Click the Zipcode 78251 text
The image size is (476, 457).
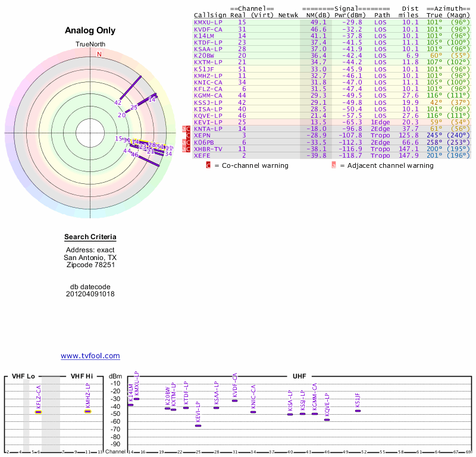pyautogui.click(x=90, y=265)
